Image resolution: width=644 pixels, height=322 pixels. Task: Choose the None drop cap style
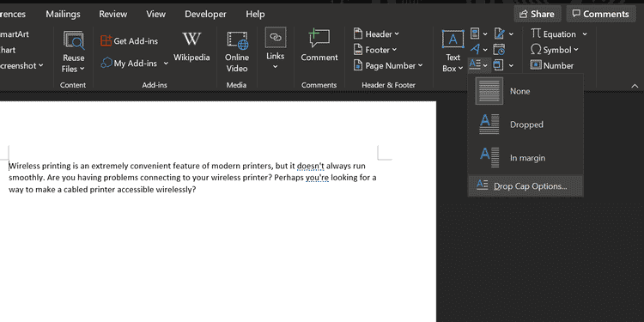(x=526, y=91)
